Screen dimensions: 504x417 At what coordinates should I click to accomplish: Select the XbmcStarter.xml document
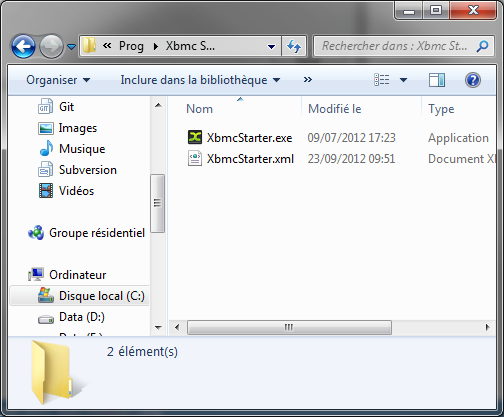241,159
